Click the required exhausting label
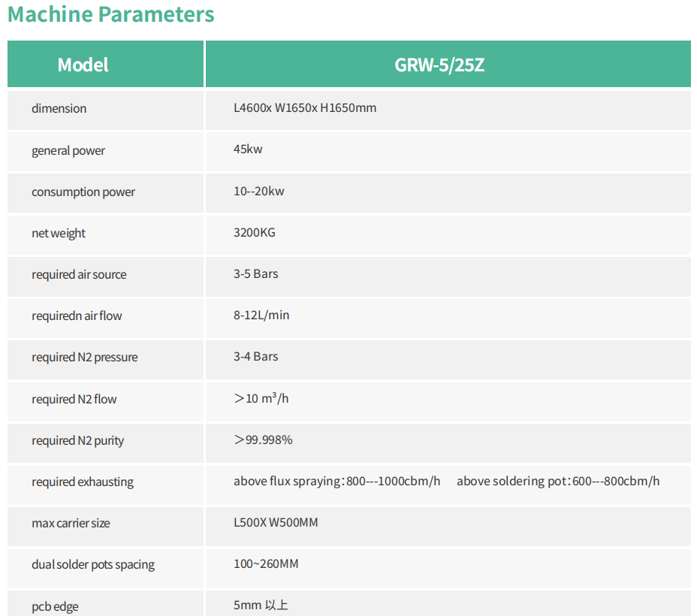 coord(82,482)
